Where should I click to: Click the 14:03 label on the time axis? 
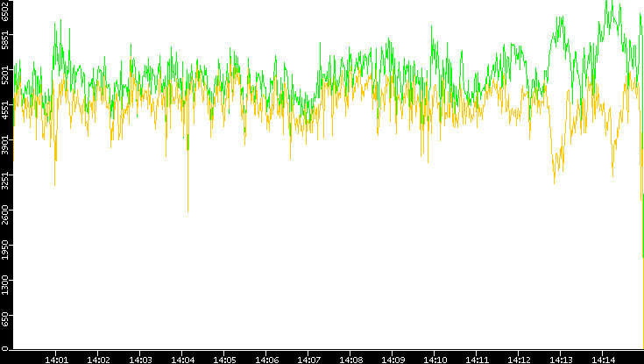point(140,360)
